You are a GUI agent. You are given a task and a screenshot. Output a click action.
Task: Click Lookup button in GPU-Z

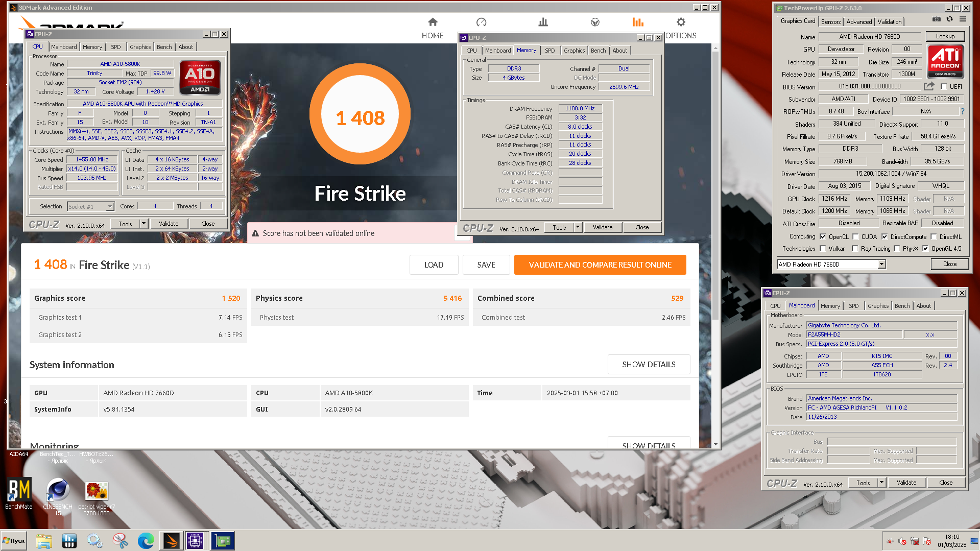click(945, 36)
